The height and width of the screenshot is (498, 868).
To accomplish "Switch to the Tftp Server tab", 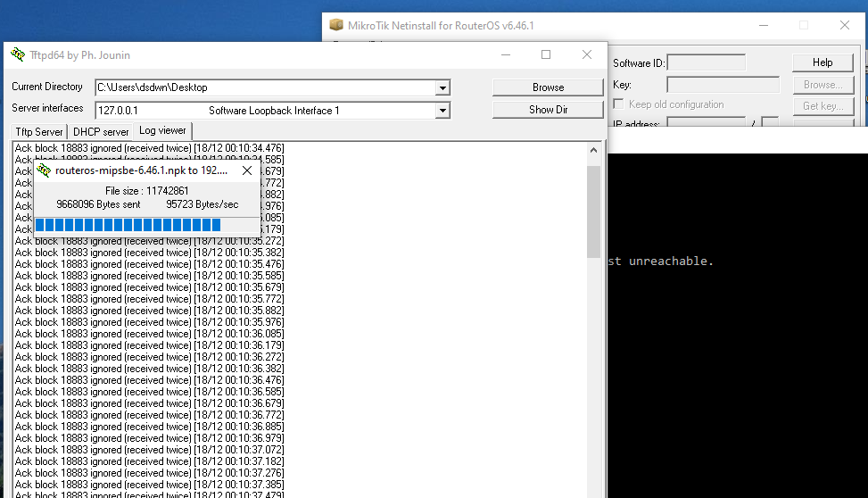I will [x=38, y=132].
